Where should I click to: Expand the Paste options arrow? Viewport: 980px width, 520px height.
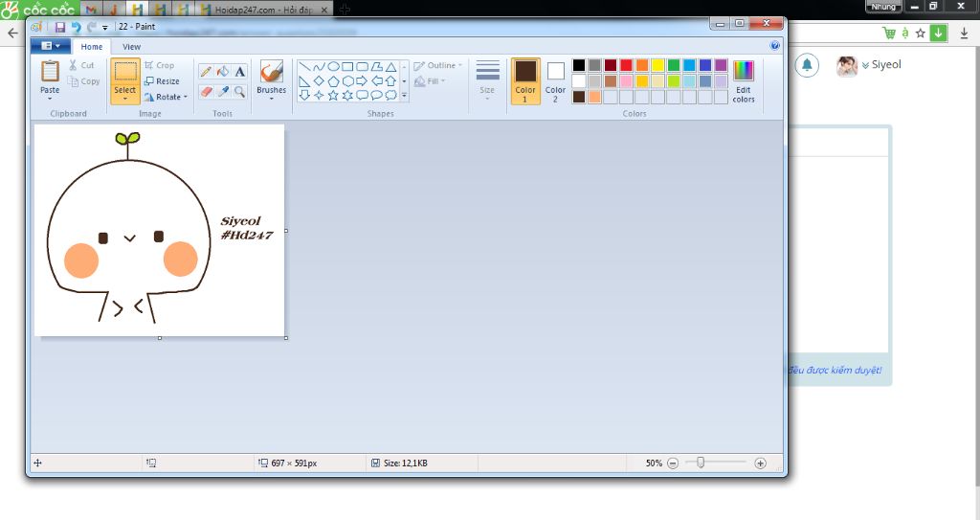pos(50,99)
